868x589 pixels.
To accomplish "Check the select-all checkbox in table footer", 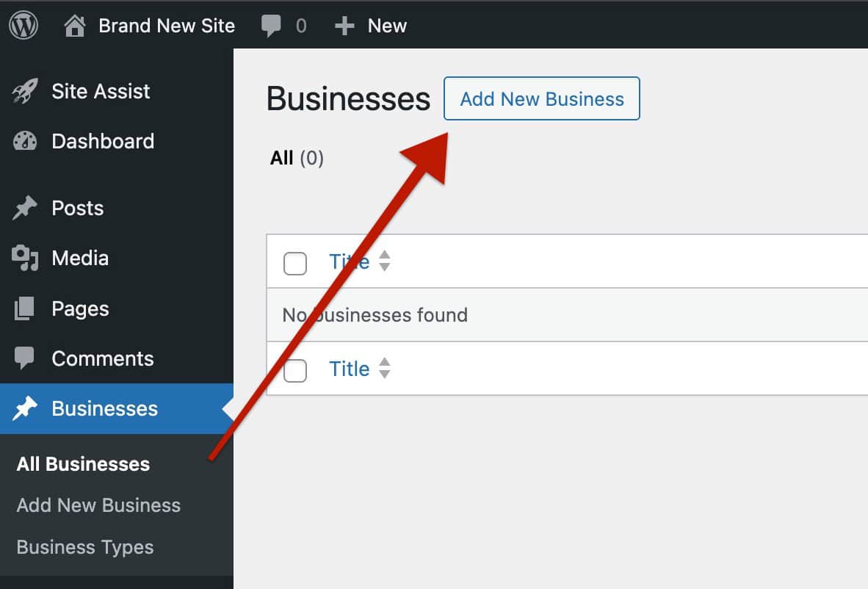I will [x=294, y=369].
